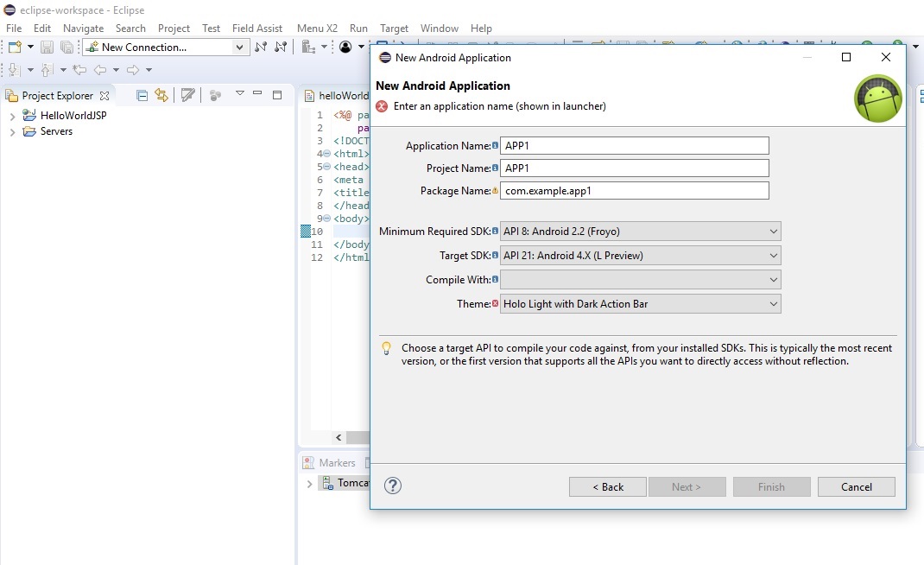
Task: Click the Target SDK info icon
Action: (x=495, y=255)
